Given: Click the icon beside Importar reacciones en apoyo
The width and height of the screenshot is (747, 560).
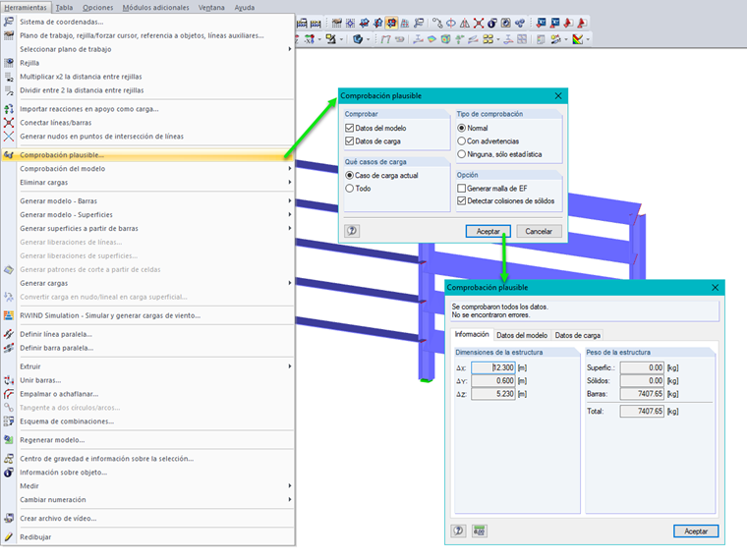Looking at the screenshot, I should click(9, 109).
